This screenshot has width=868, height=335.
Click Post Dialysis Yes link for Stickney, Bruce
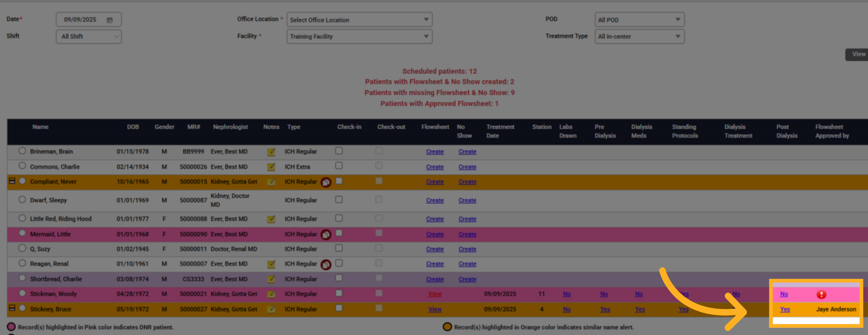785,309
